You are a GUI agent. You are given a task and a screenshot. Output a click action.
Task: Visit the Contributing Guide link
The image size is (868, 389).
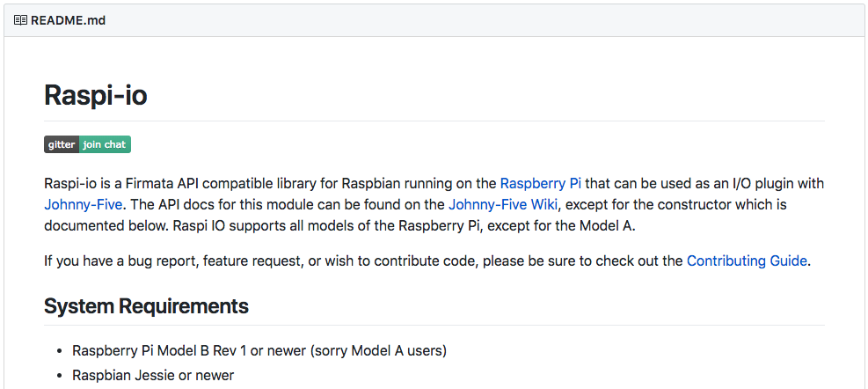pos(747,261)
